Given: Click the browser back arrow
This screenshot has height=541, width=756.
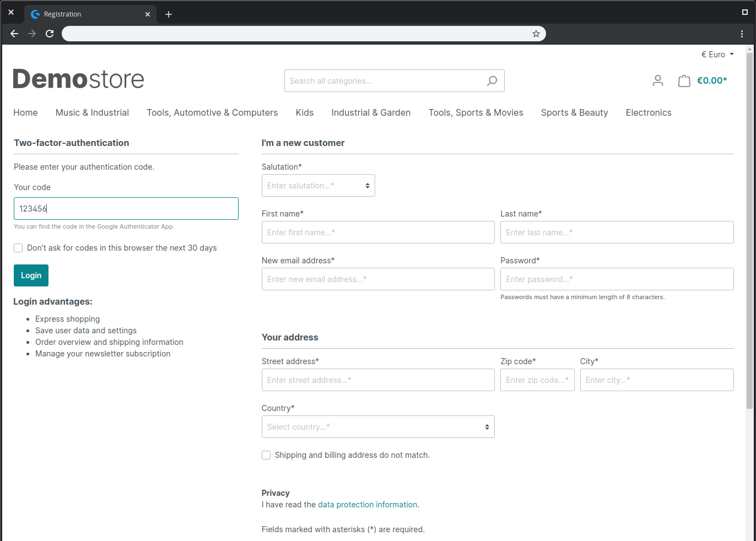Looking at the screenshot, I should pos(14,34).
